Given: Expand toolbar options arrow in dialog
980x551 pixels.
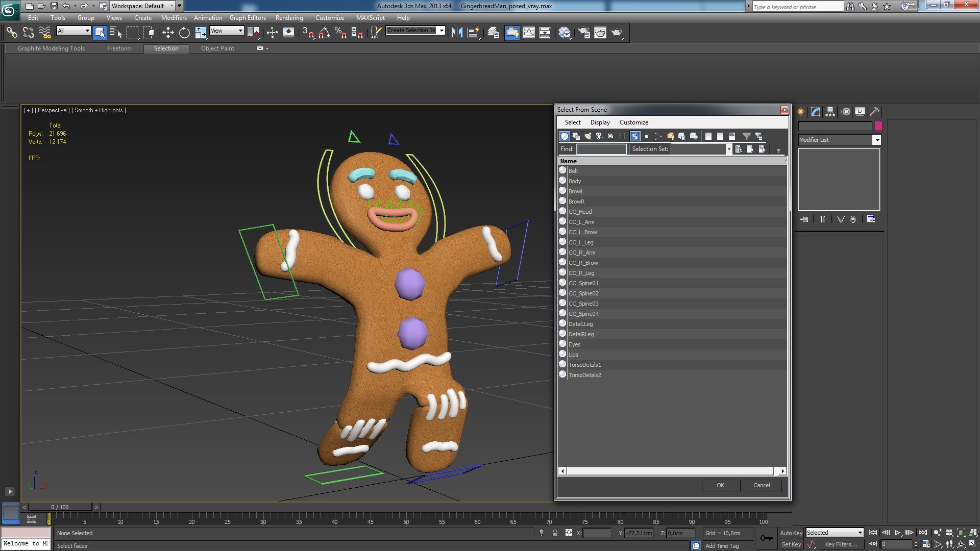Looking at the screenshot, I should pyautogui.click(x=778, y=151).
